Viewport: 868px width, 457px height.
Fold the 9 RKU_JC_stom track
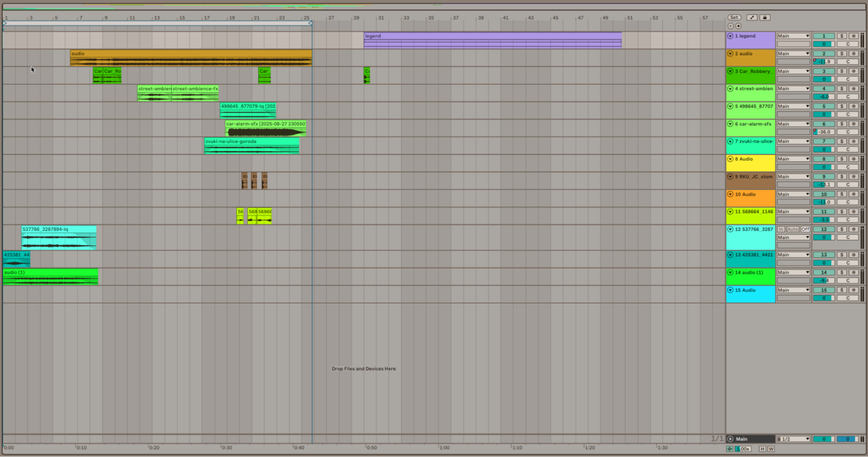(x=730, y=177)
